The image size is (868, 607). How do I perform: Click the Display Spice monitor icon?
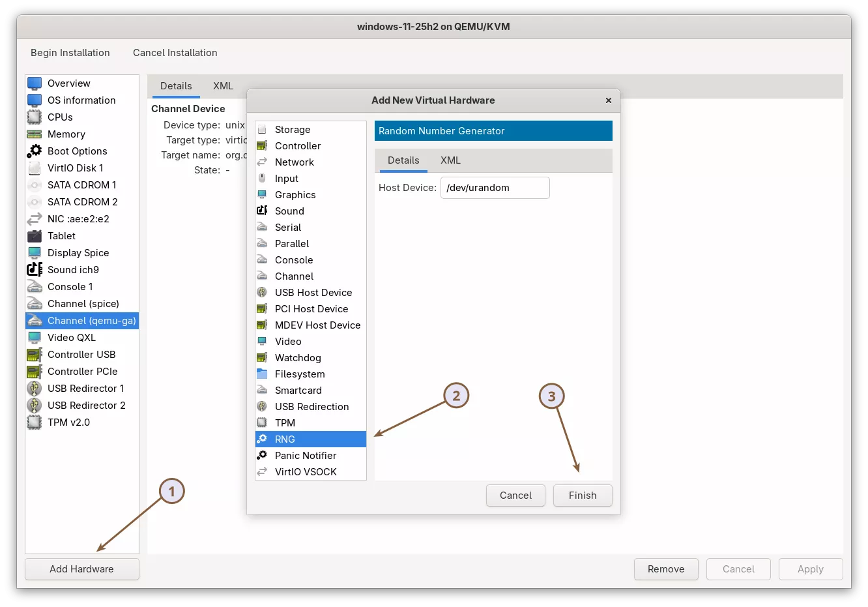click(x=34, y=253)
